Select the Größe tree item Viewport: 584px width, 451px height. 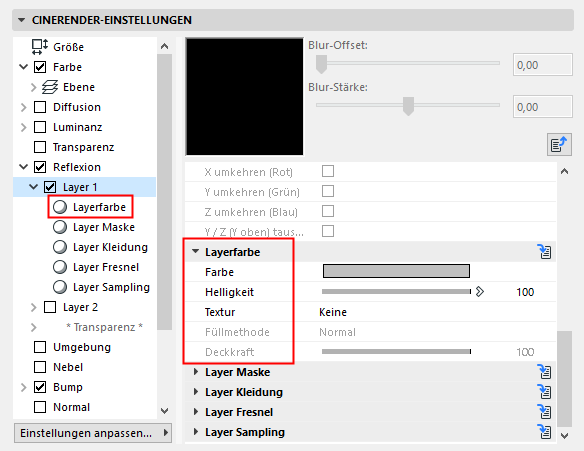point(69,47)
